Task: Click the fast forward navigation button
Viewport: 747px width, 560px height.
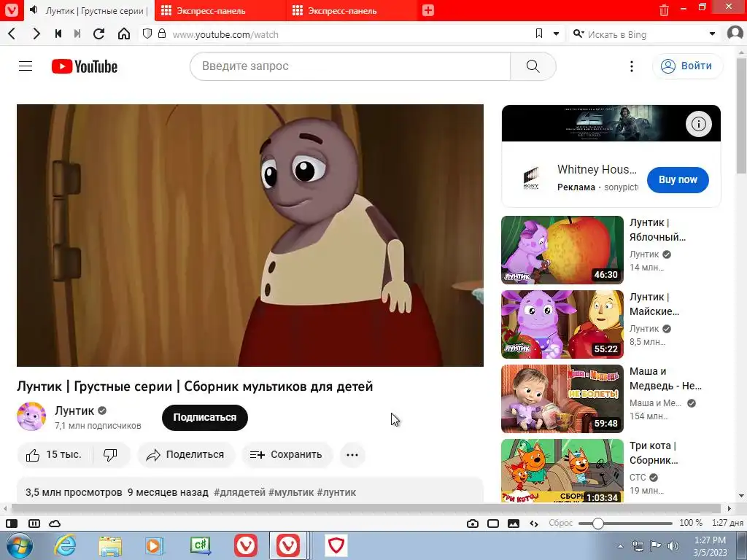Action: (x=77, y=34)
